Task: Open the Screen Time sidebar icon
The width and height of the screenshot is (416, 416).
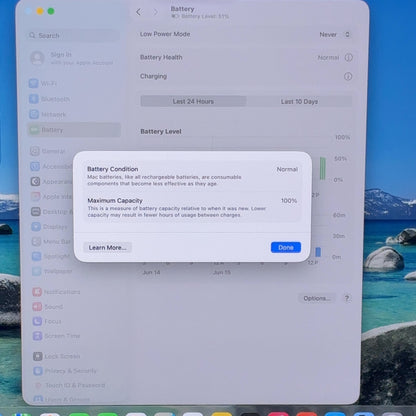Action: 37,336
